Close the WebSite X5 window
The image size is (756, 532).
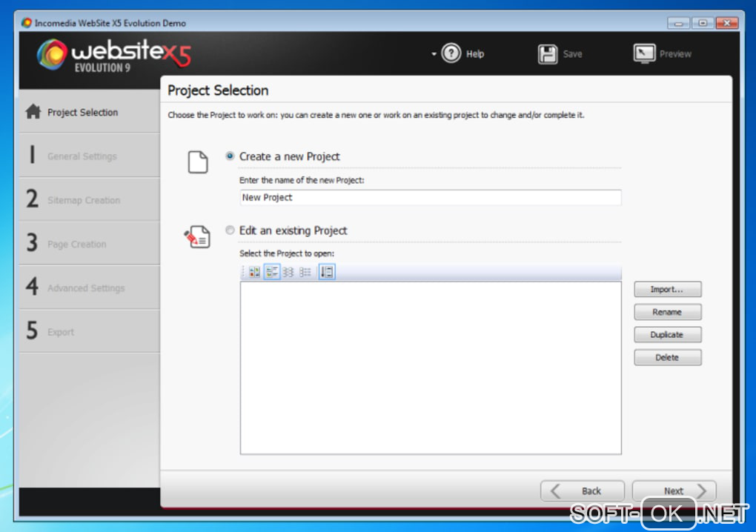pyautogui.click(x=727, y=23)
